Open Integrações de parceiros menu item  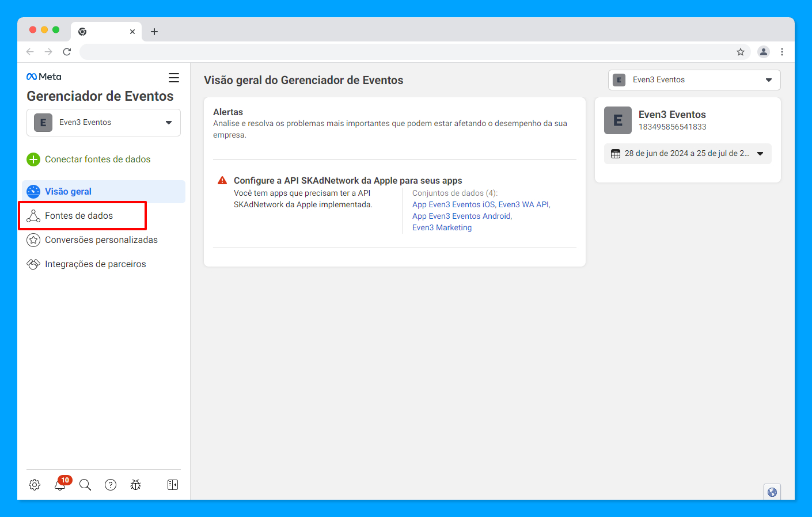(104, 264)
